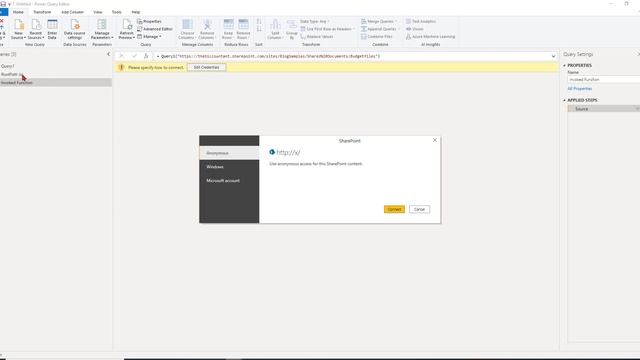
Task: Click Merge Queries
Action: point(379,21)
